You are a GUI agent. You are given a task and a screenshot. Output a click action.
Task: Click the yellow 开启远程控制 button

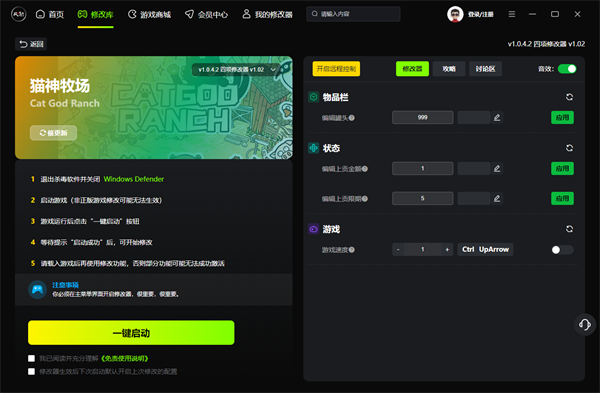pyautogui.click(x=336, y=69)
